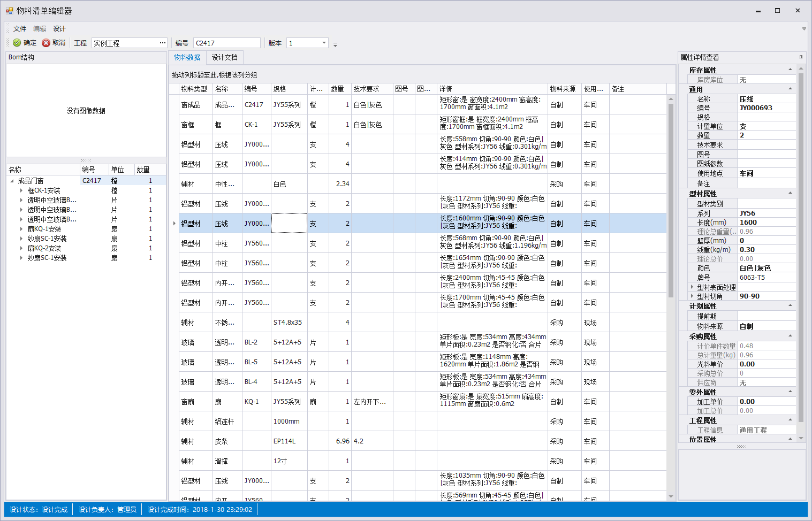Click the menu bar overflow arrow at right

coord(803,29)
